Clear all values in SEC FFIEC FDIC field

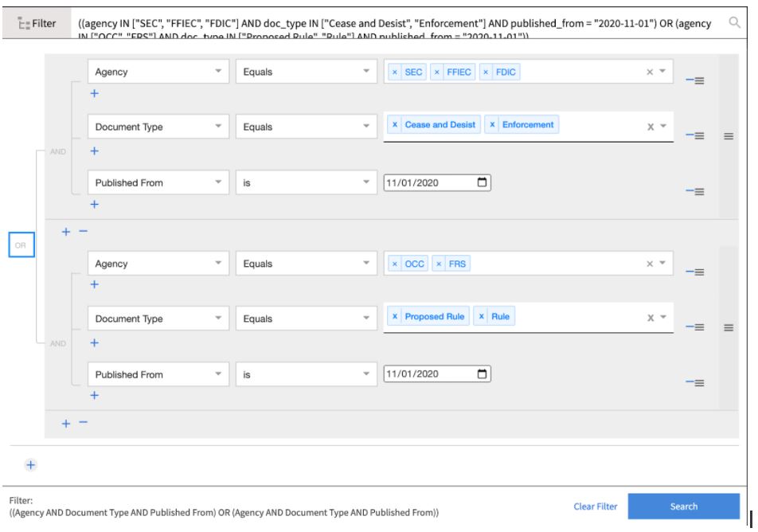[x=650, y=72]
